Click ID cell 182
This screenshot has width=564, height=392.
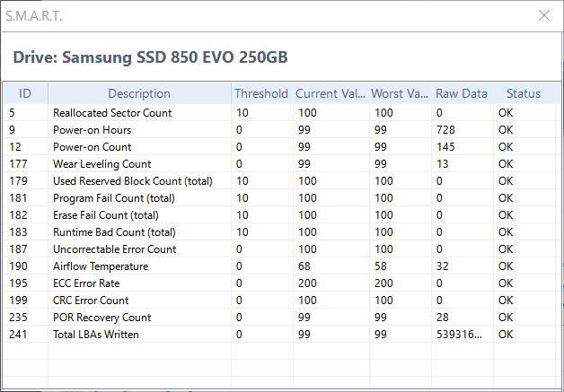point(18,215)
